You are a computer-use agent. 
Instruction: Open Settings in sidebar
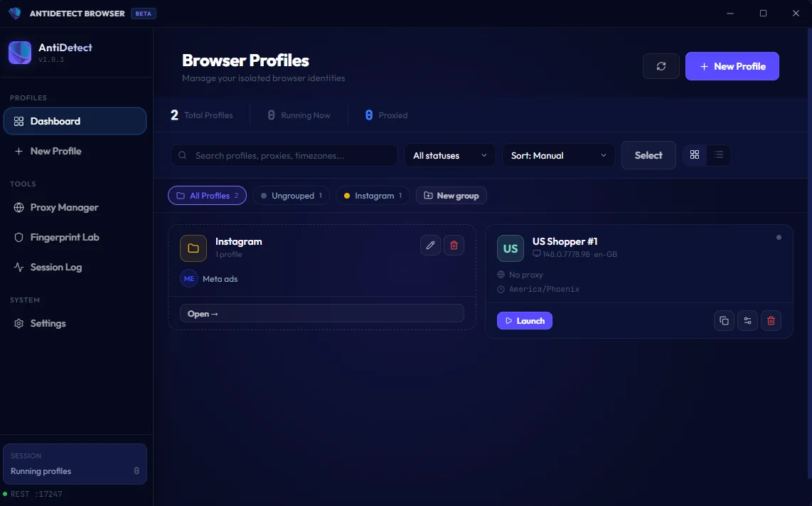click(75, 323)
